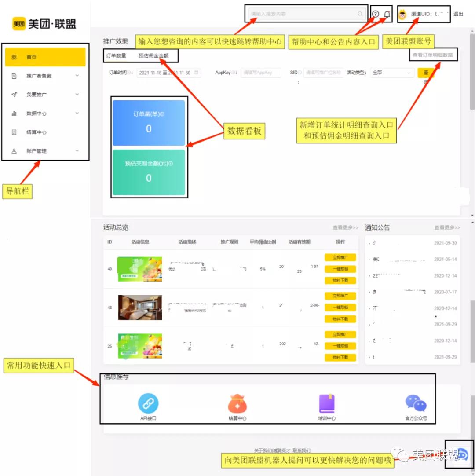Open the 结算中心 money bag icon
Viewport: 475px width, 476px height.
[237, 403]
